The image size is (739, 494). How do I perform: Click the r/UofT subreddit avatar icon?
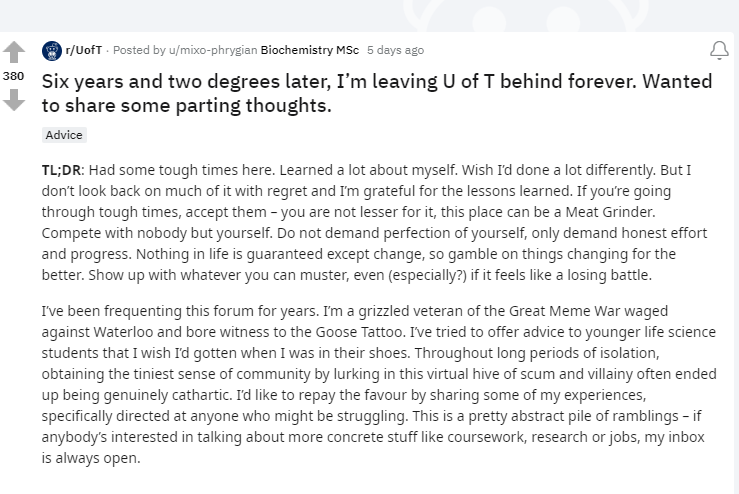point(51,50)
